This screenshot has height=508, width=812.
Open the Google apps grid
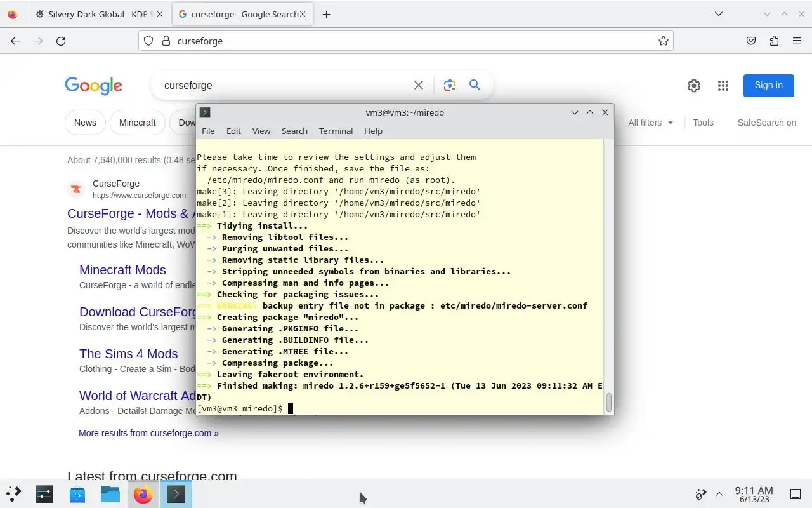click(723, 86)
